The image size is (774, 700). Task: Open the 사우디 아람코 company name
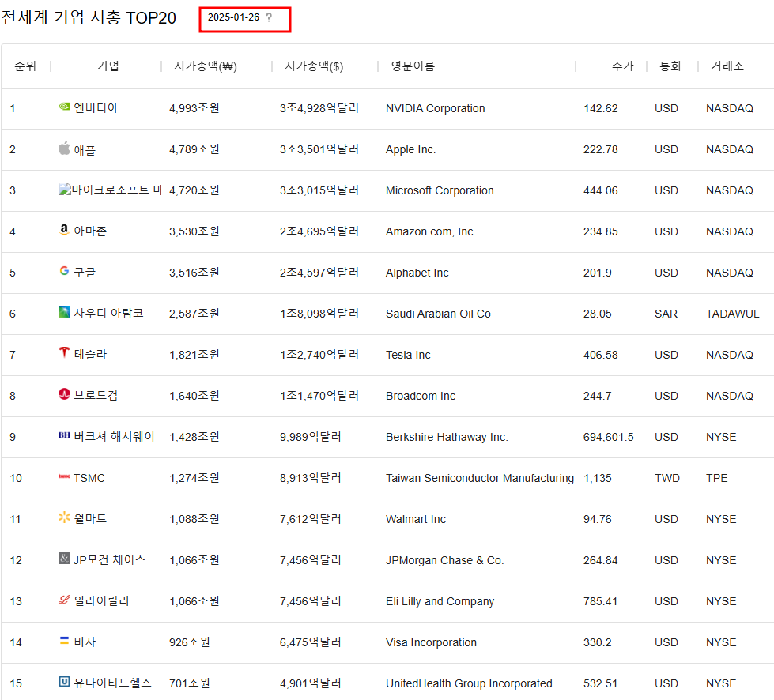(x=108, y=313)
